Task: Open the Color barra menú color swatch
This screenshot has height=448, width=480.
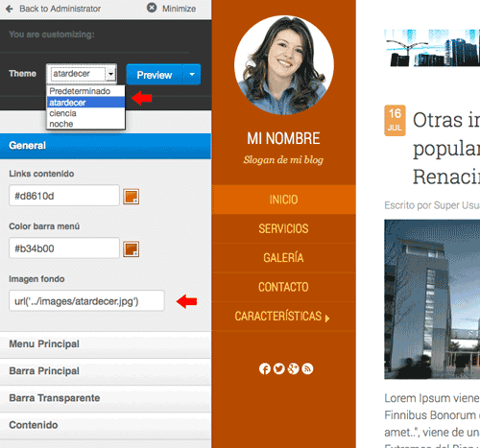Action: (132, 249)
